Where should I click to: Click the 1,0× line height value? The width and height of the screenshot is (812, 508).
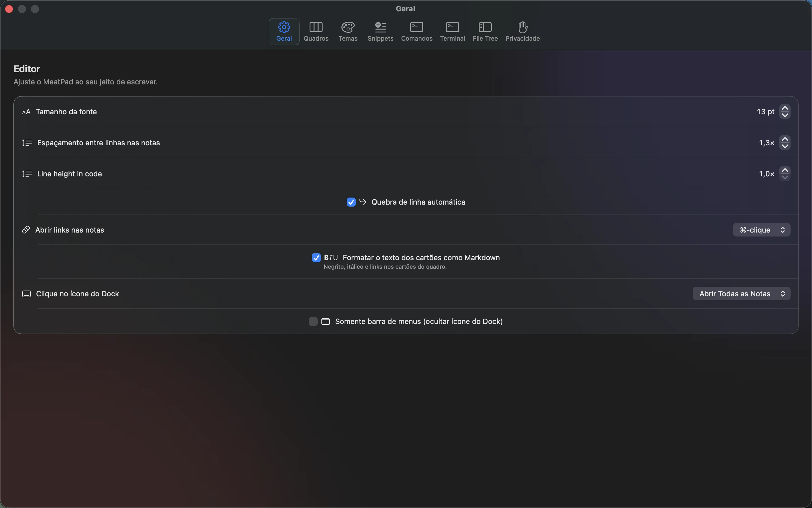(x=767, y=174)
